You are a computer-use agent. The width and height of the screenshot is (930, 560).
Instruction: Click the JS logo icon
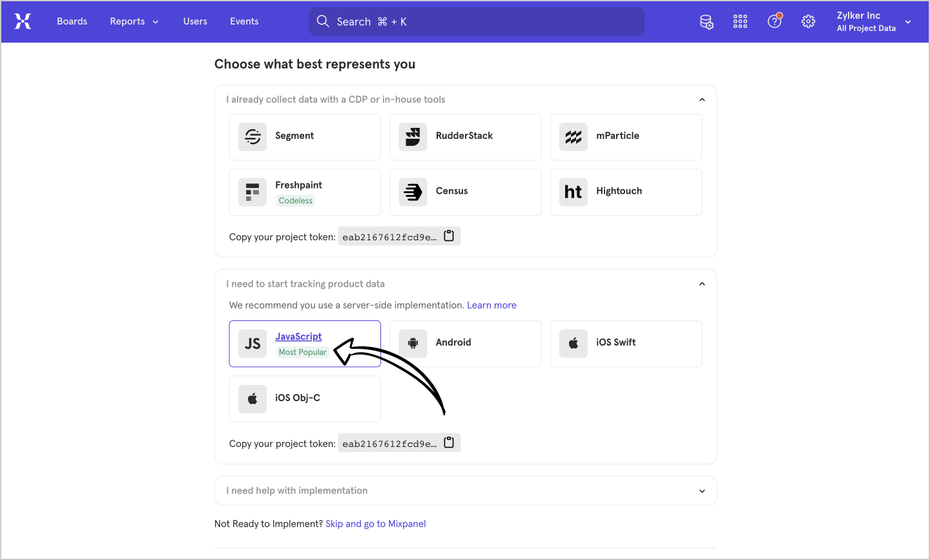click(x=253, y=344)
